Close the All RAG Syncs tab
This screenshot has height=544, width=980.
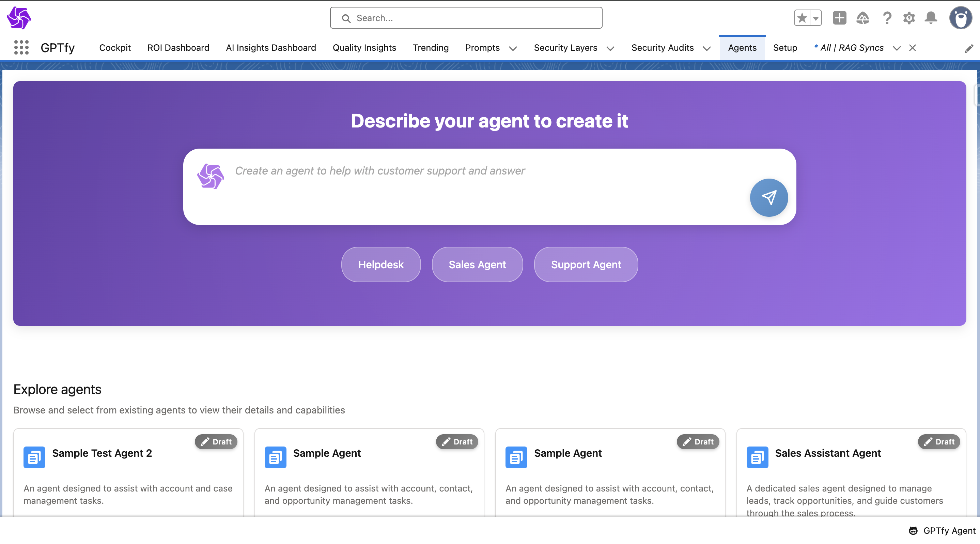click(x=912, y=48)
